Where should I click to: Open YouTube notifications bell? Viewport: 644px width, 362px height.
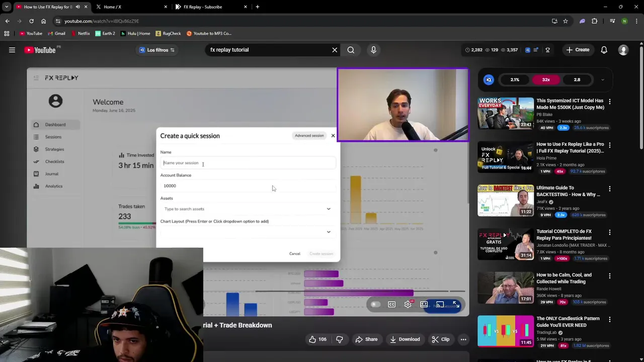[x=604, y=50]
